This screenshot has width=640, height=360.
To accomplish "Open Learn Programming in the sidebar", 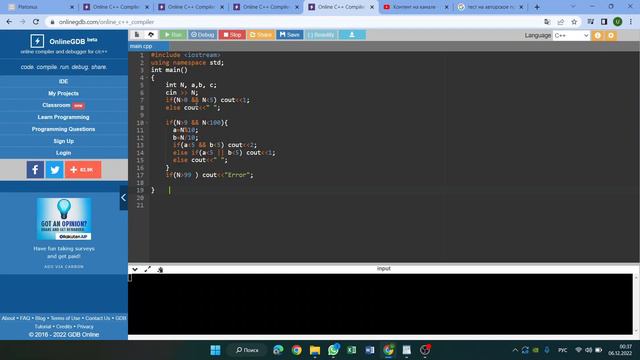I will 63,117.
